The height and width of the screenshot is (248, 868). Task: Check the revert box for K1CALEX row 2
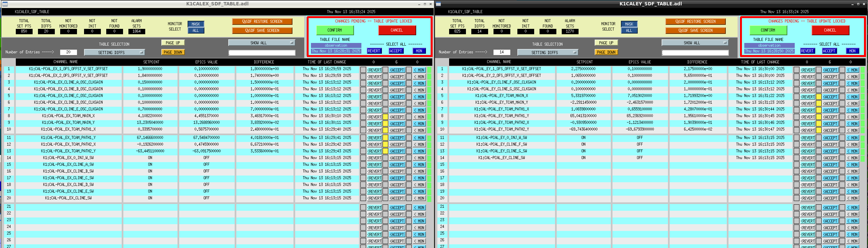coord(363,77)
